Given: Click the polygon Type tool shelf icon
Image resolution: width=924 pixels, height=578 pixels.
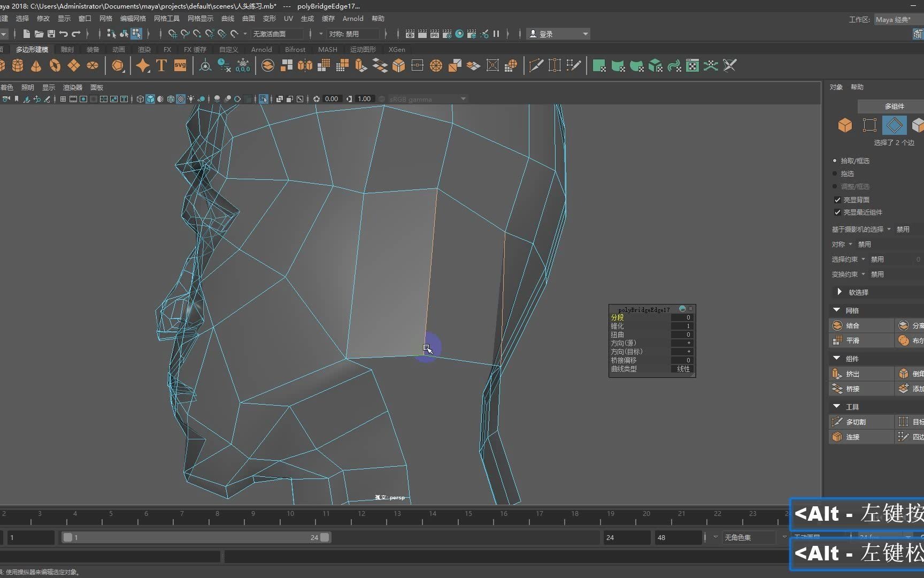Looking at the screenshot, I should point(161,66).
